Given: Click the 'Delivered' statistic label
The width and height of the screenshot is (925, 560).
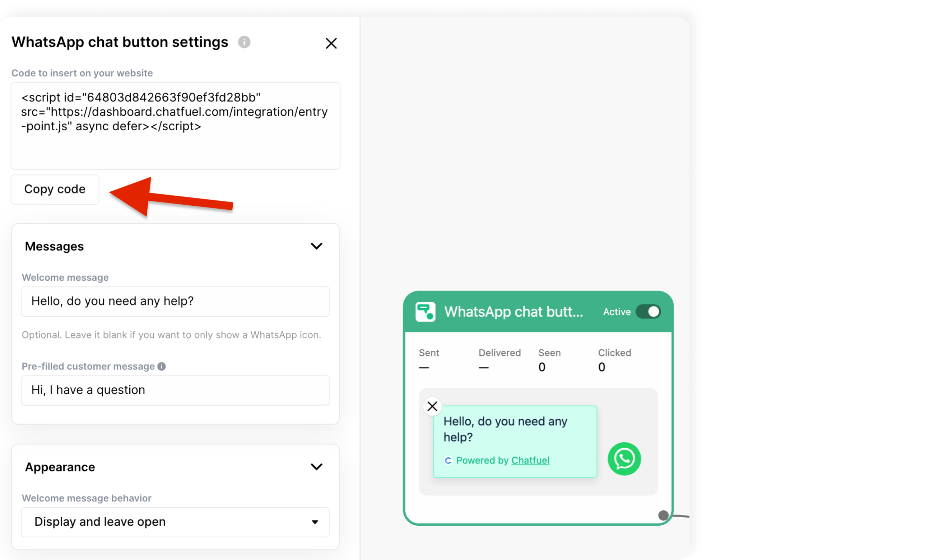Looking at the screenshot, I should [x=499, y=353].
